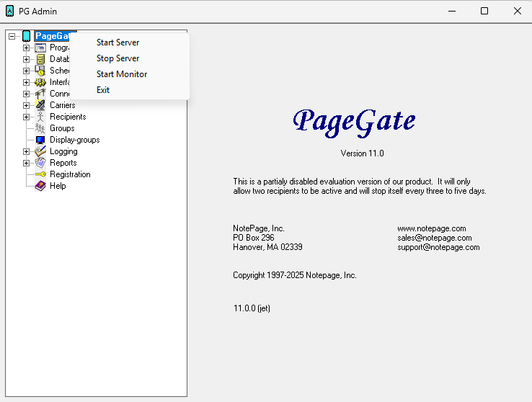The height and width of the screenshot is (402, 532).
Task: Click the sales@notepage.com email address
Action: point(434,238)
